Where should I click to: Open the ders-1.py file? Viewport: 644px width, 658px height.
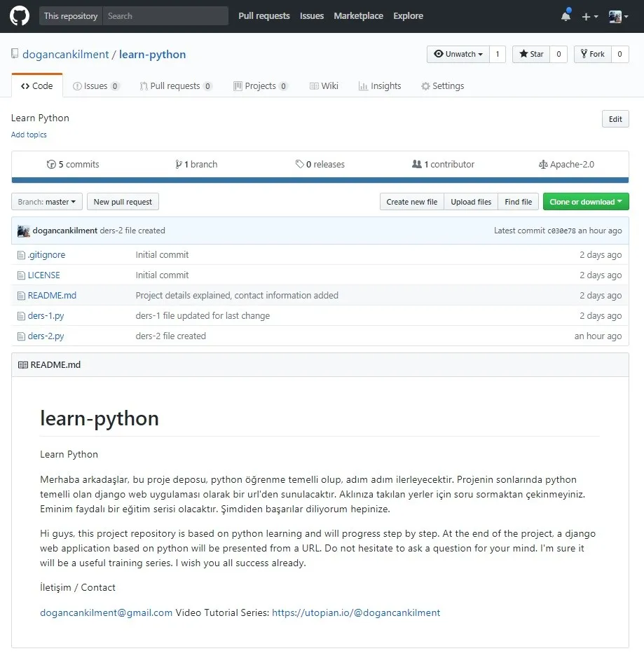click(46, 316)
